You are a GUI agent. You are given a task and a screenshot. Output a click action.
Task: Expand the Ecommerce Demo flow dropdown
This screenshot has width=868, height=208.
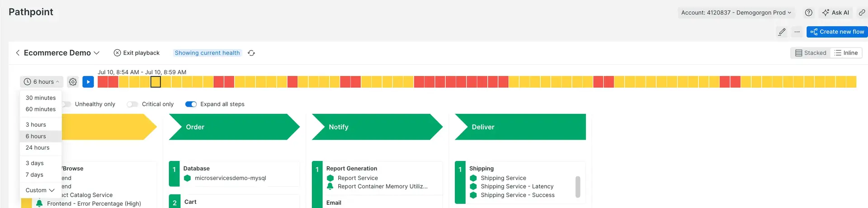tap(96, 53)
